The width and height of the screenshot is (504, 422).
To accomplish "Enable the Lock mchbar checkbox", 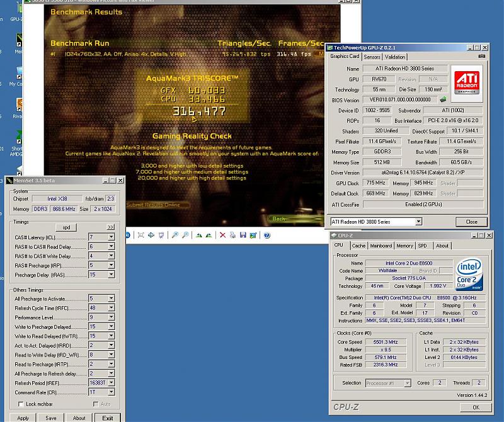I will click(x=21, y=404).
